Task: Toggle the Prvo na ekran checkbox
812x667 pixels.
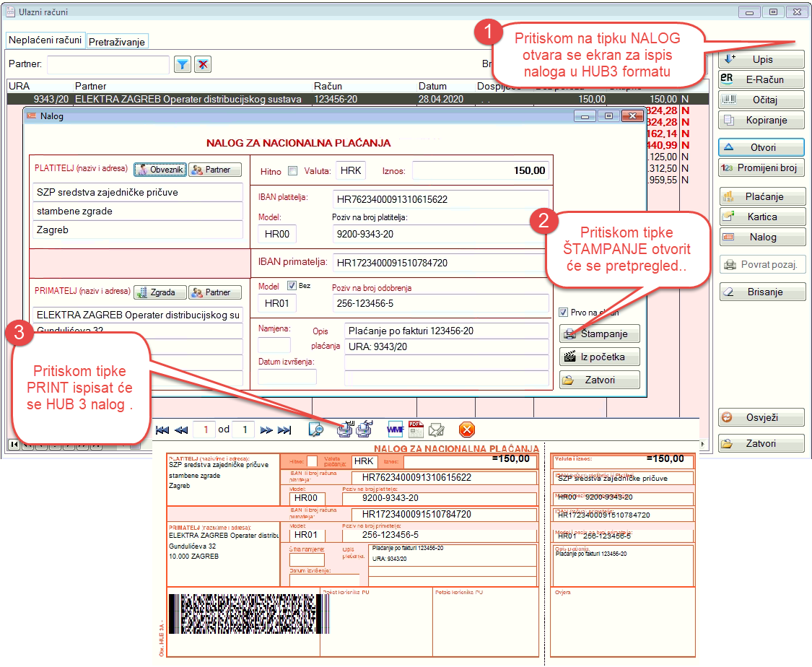Action: tap(564, 313)
